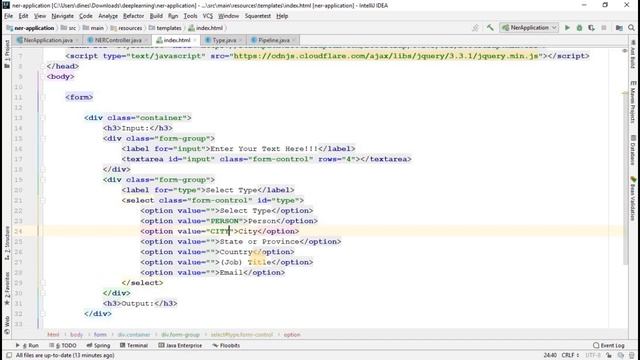Screen dimensions: 640x360
Task: Open the Refactor menu
Action: pos(133,16)
